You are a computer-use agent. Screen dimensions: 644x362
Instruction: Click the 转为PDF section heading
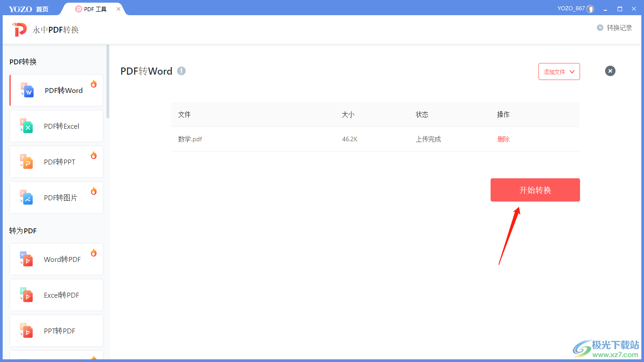click(x=23, y=231)
